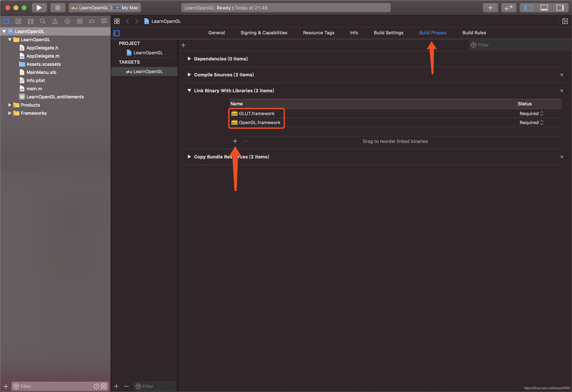
Task: Open the Breakpoint navigator
Action: point(92,21)
